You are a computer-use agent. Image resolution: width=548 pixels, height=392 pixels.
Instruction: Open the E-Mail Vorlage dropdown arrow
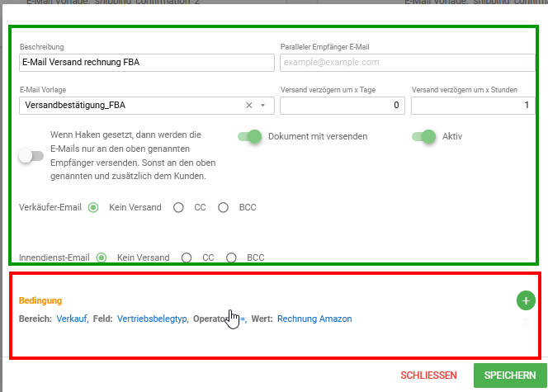(262, 105)
